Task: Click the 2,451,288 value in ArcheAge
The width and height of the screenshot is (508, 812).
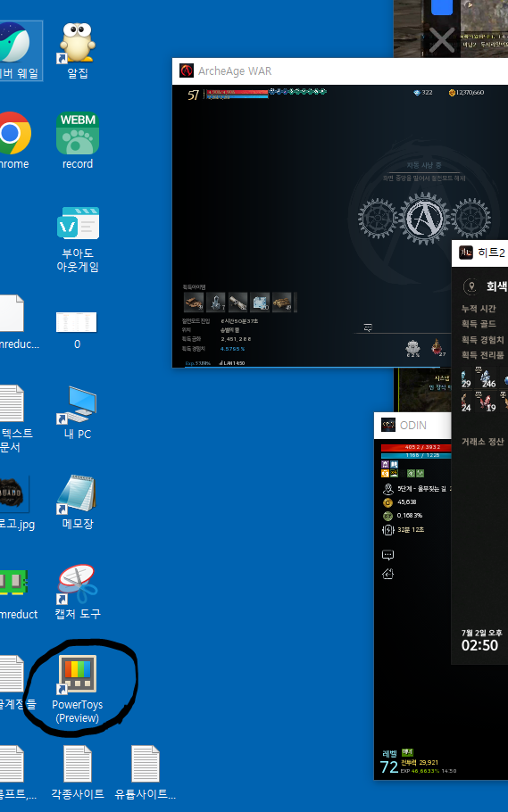Action: 236,339
